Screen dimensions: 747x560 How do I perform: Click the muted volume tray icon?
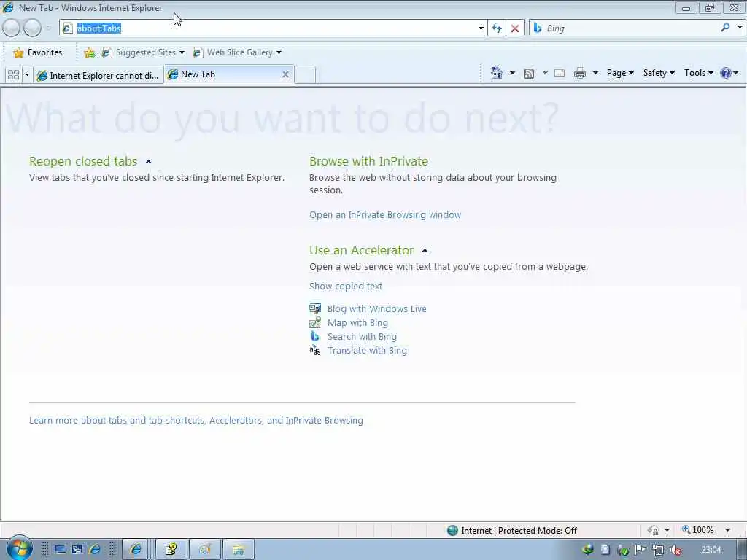click(675, 550)
